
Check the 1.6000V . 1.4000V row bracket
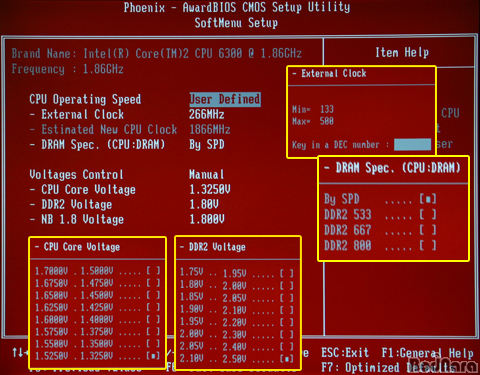point(153,319)
